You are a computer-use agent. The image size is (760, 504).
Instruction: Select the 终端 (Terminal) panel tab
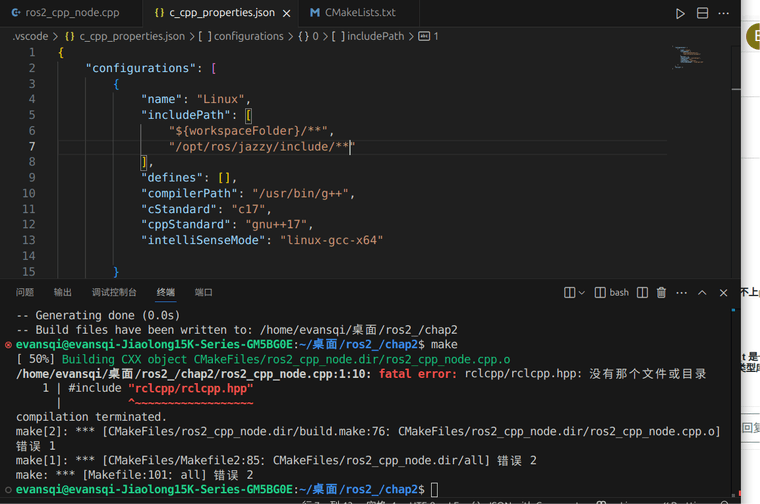point(165,292)
